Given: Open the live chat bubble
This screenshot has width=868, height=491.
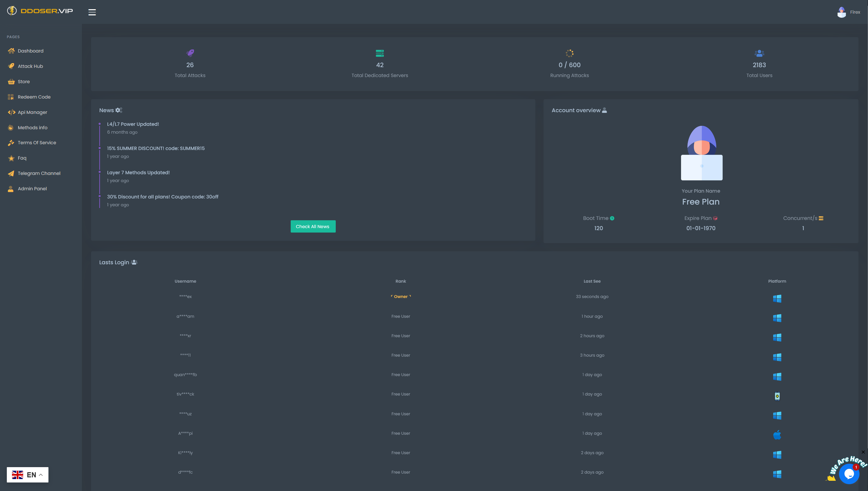Looking at the screenshot, I should [x=850, y=474].
